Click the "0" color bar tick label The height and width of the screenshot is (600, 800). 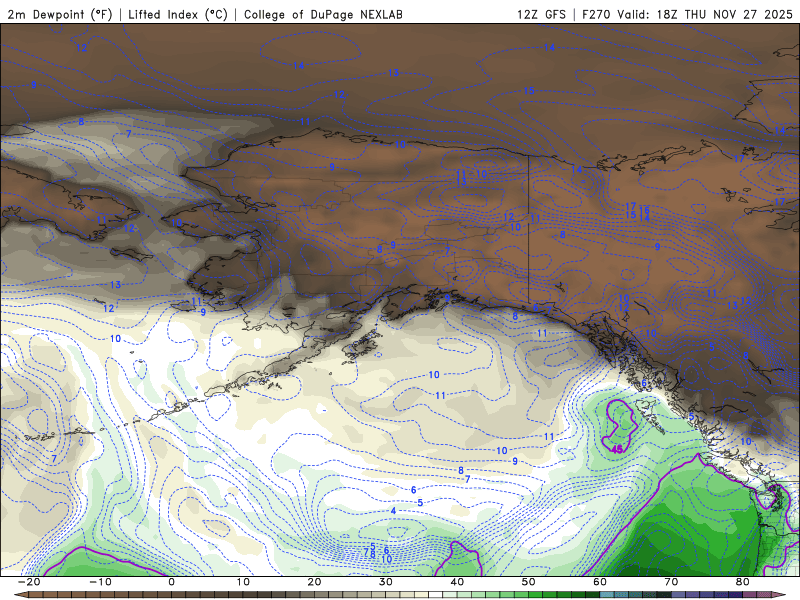[x=171, y=582]
